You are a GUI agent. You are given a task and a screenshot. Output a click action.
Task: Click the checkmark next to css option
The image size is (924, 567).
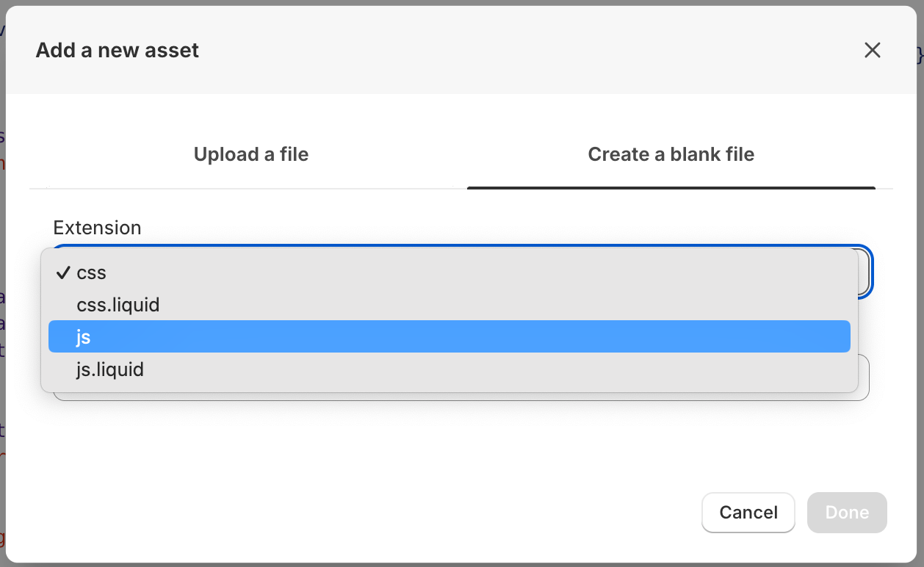62,272
